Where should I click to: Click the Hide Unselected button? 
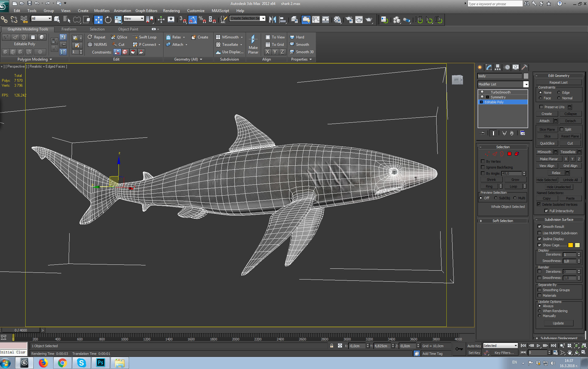(x=558, y=187)
